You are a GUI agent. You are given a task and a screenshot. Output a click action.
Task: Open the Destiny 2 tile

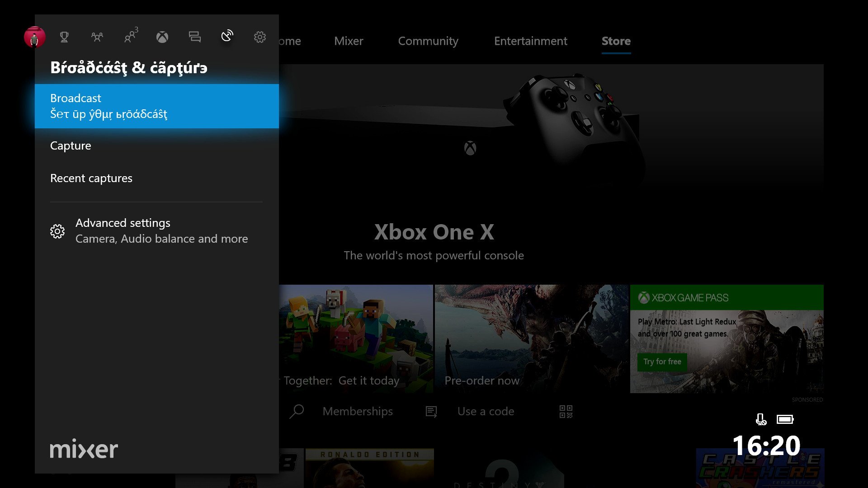pyautogui.click(x=501, y=468)
